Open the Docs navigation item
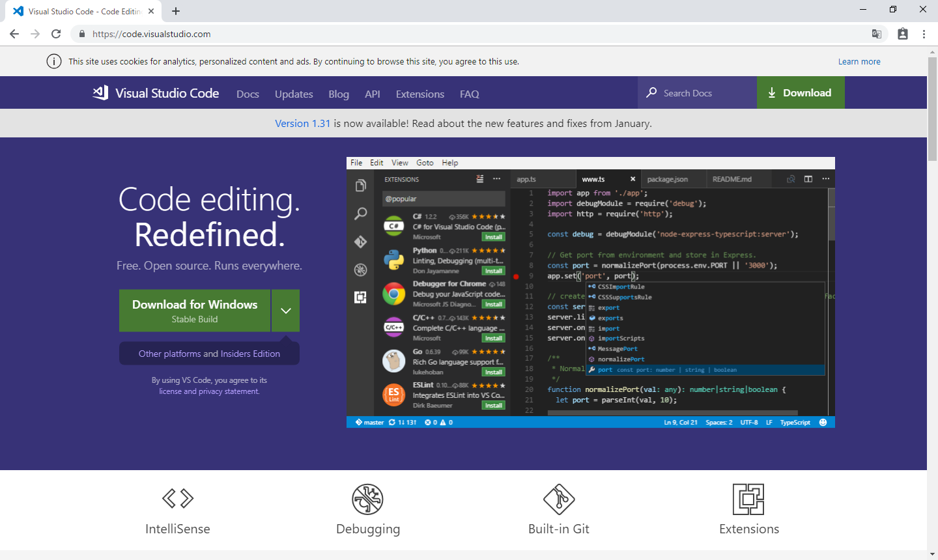This screenshot has width=938, height=560. [x=248, y=94]
